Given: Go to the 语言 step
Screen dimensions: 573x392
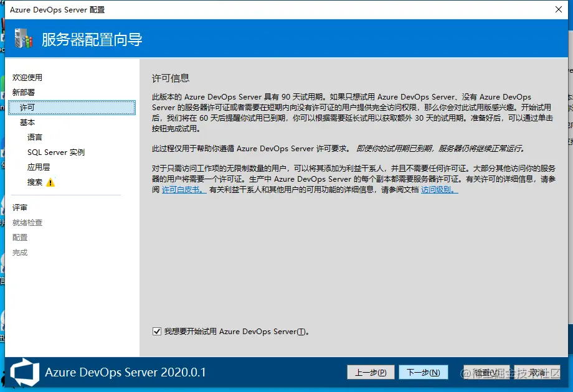Looking at the screenshot, I should click(x=35, y=138).
